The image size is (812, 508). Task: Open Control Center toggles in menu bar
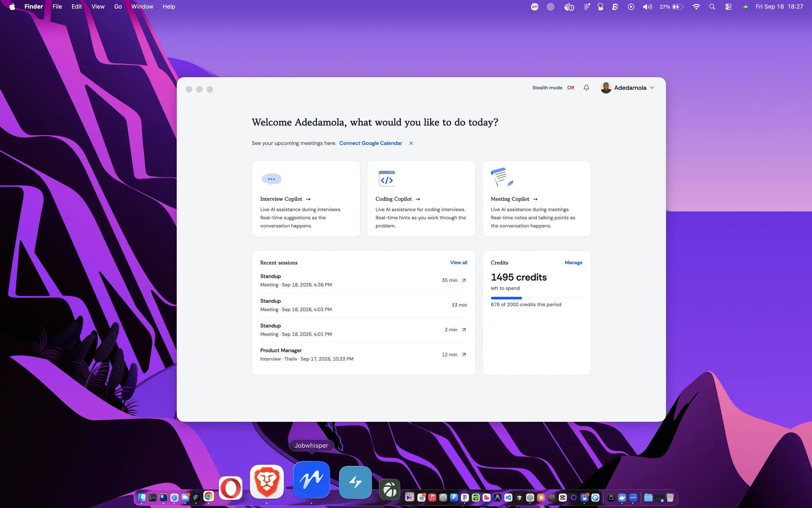tap(728, 7)
